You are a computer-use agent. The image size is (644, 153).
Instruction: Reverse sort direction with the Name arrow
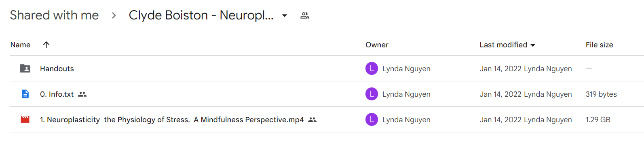pos(46,45)
